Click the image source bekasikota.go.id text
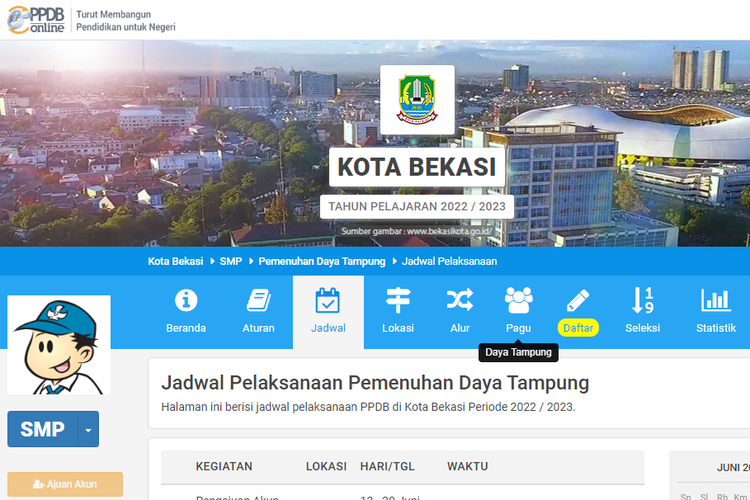750x500 pixels. pos(417,232)
